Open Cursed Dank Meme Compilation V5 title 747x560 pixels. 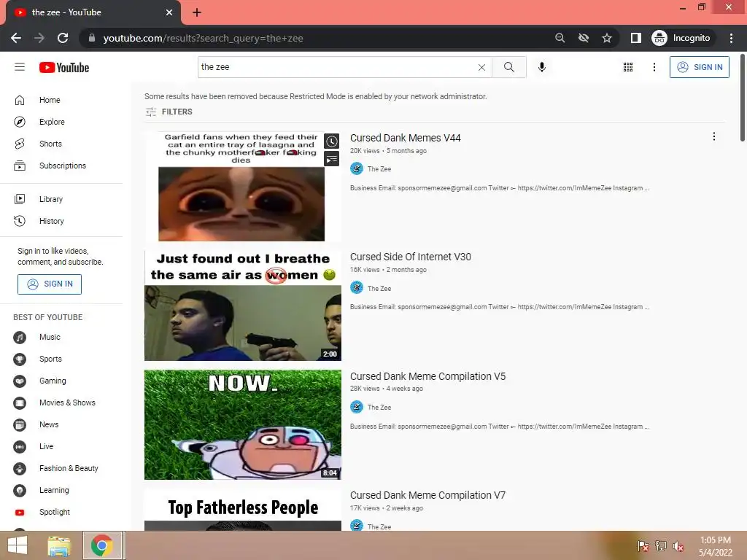(427, 377)
